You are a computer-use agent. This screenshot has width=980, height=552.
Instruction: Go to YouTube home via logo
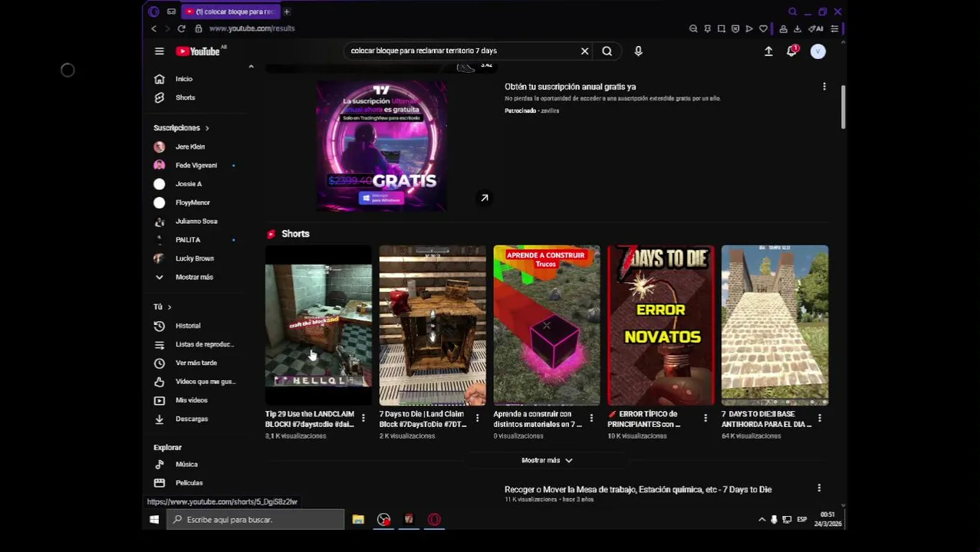point(198,51)
